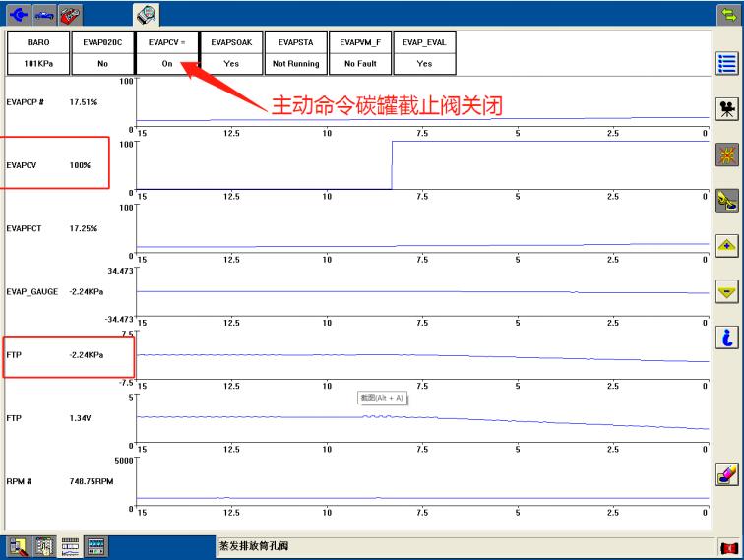Click the red icon at bottom-right corner

coord(729,548)
